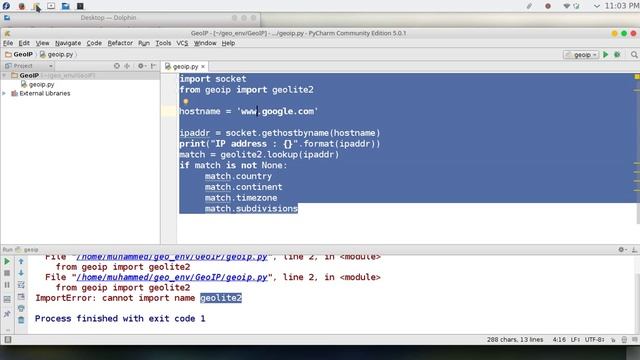Open Search Everywhere magnifier icon

point(634,55)
